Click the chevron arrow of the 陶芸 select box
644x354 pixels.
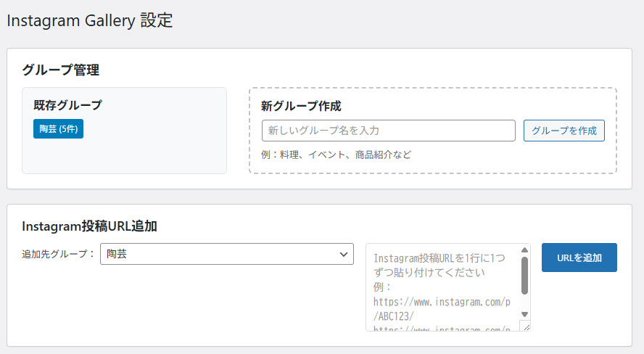tap(343, 255)
